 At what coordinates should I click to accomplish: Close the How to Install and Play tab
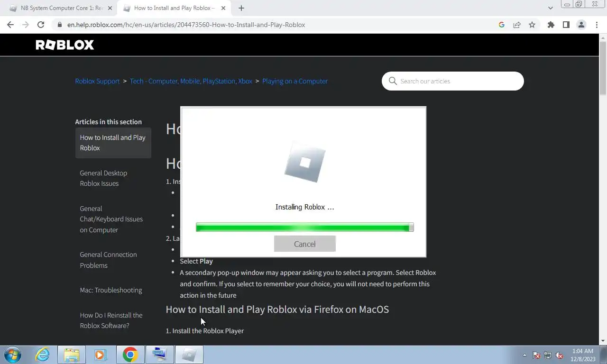[224, 8]
